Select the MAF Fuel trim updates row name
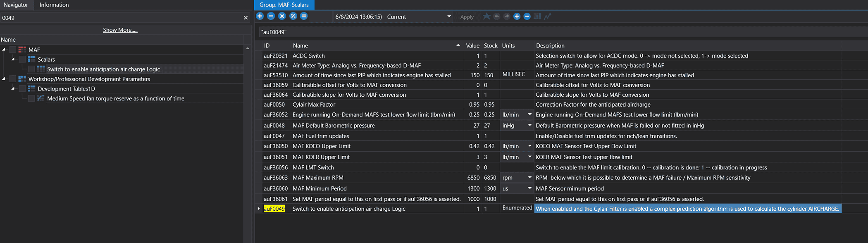This screenshot has width=868, height=243. [321, 136]
